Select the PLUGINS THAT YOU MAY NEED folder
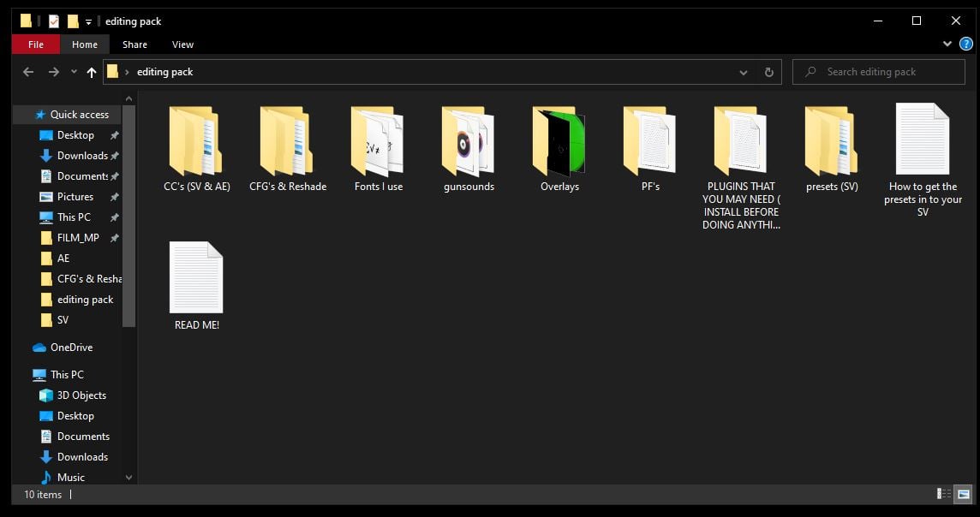This screenshot has height=517, width=980. tap(741, 167)
